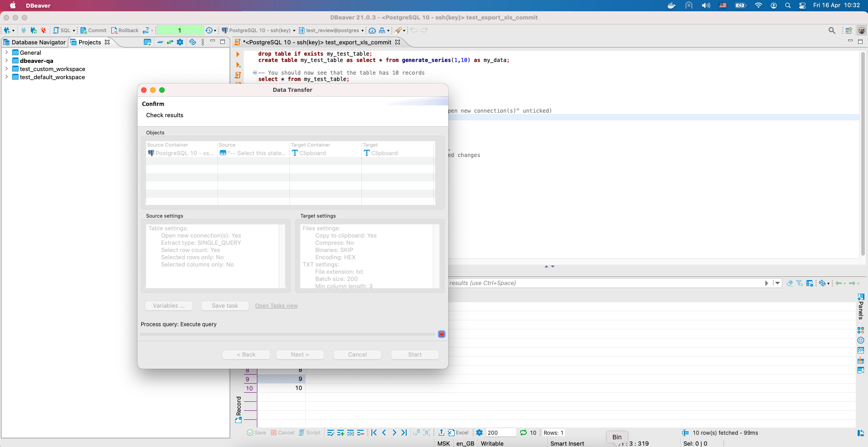868x447 pixels.
Task: Export grid data to Excel
Action: (459, 433)
